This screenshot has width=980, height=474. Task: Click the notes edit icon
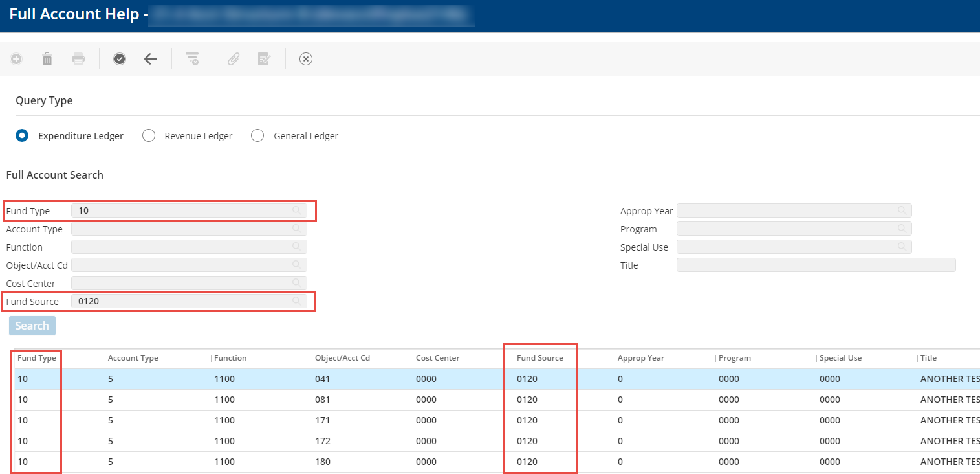[265, 59]
